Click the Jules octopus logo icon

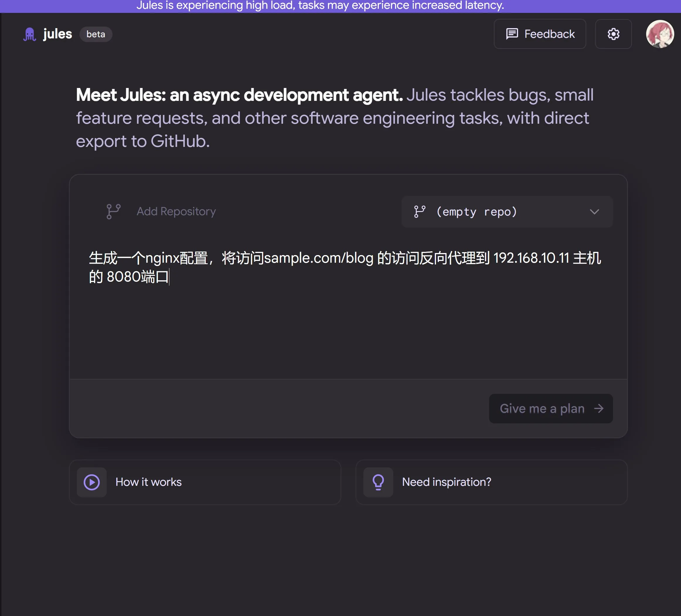click(x=30, y=35)
